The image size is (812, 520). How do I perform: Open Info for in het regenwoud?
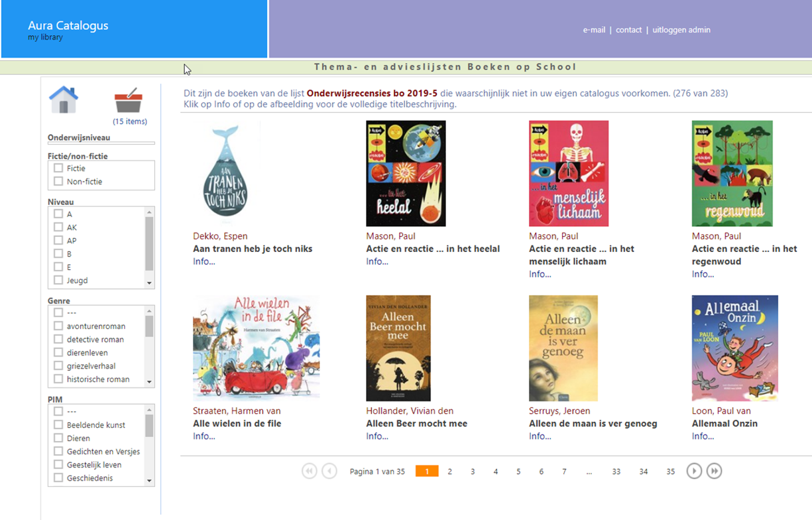703,274
